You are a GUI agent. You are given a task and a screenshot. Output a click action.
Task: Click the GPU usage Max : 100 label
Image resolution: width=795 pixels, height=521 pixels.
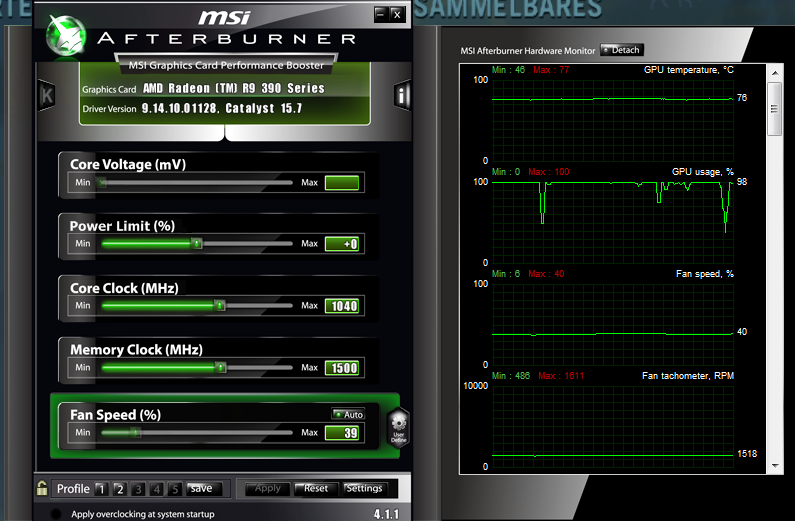pyautogui.click(x=549, y=172)
